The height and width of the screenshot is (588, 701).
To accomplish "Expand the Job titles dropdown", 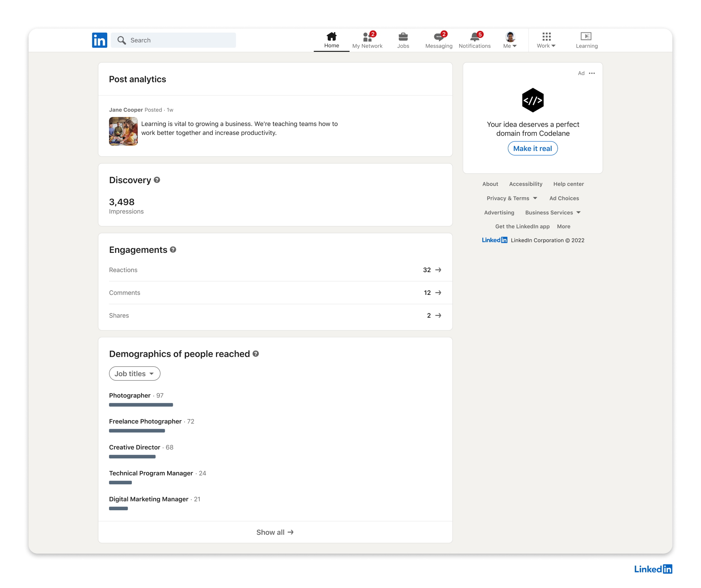I will [135, 374].
